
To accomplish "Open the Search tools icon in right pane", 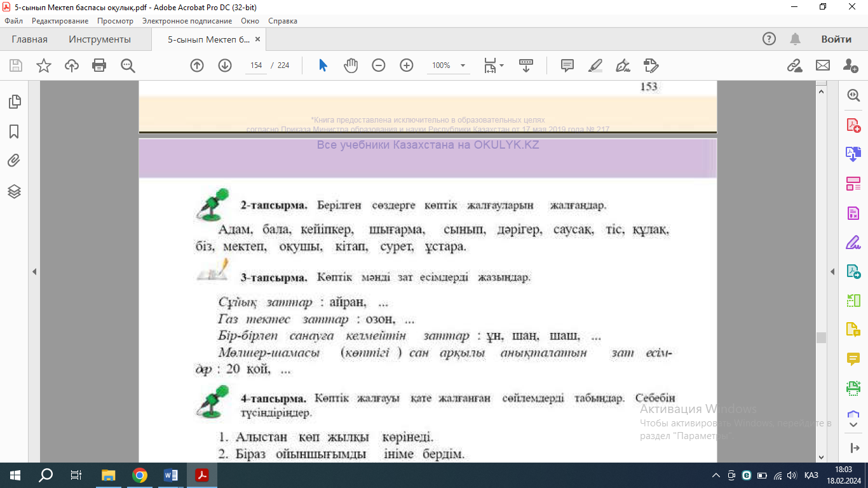I will 853,95.
